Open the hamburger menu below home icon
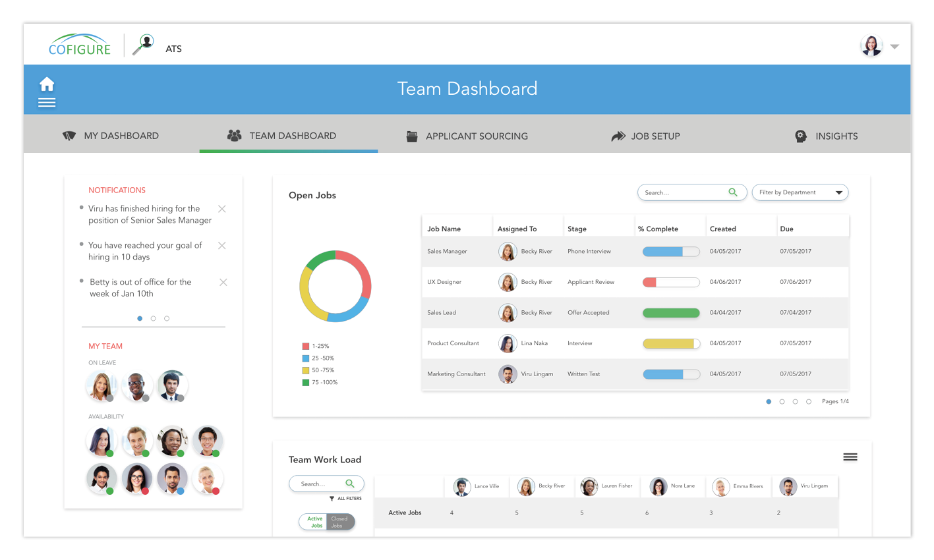The height and width of the screenshot is (560, 934). [x=47, y=102]
